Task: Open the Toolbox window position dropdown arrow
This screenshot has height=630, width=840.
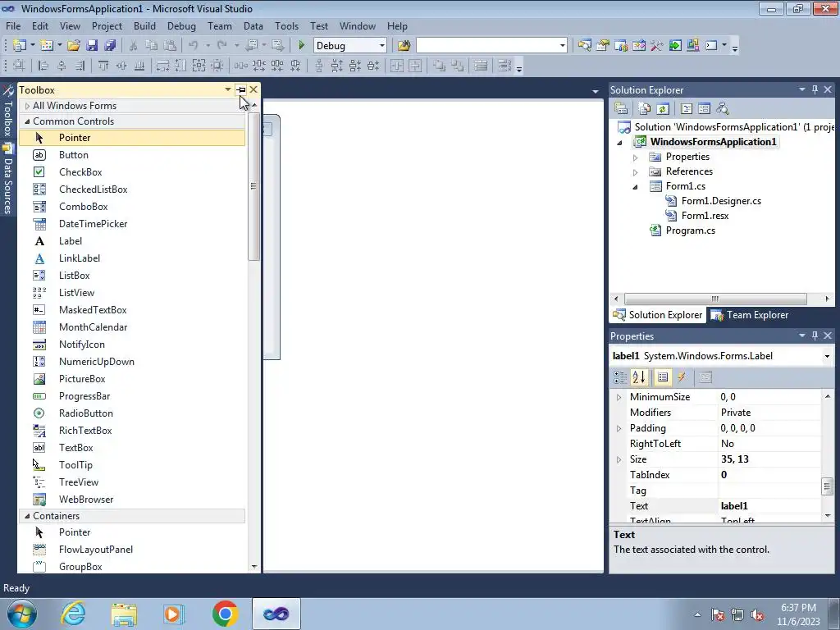Action: click(228, 89)
